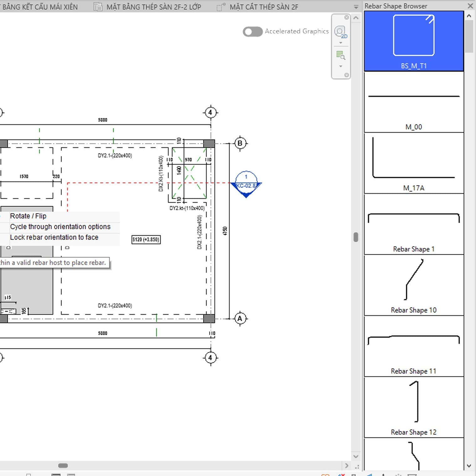The width and height of the screenshot is (476, 476).
Task: Select the bottom 5800 dimension text
Action: 103,333
